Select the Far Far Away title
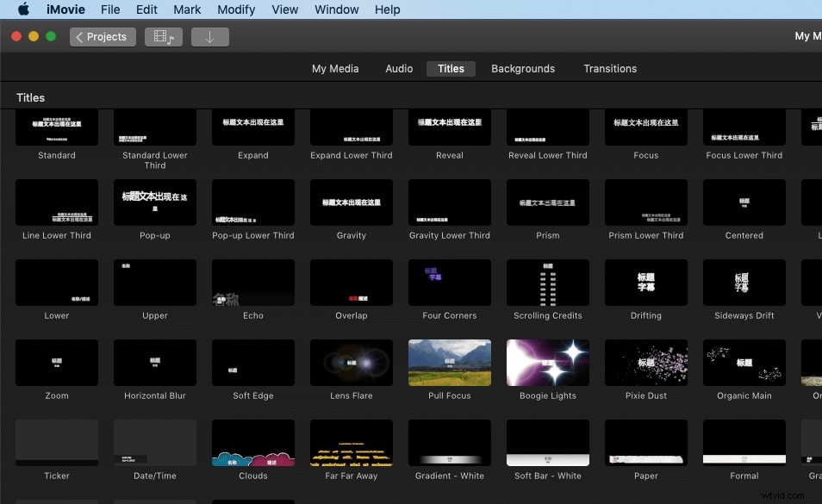822x504 pixels. [351, 442]
